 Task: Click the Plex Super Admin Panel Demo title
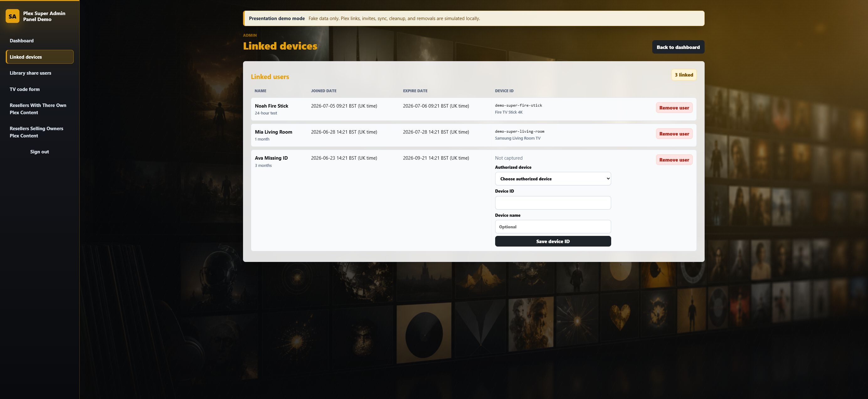click(44, 16)
